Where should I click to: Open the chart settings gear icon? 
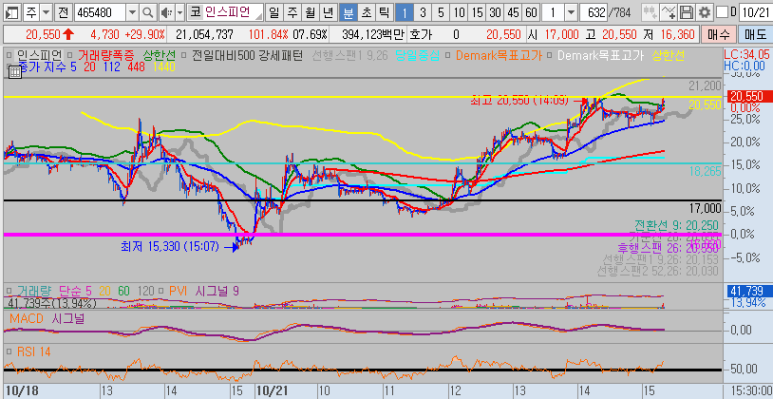click(x=705, y=12)
